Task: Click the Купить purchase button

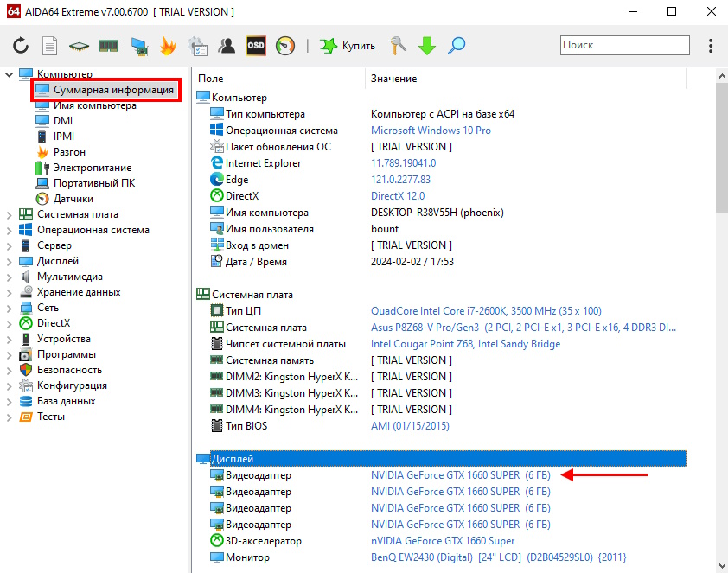Action: pos(348,46)
